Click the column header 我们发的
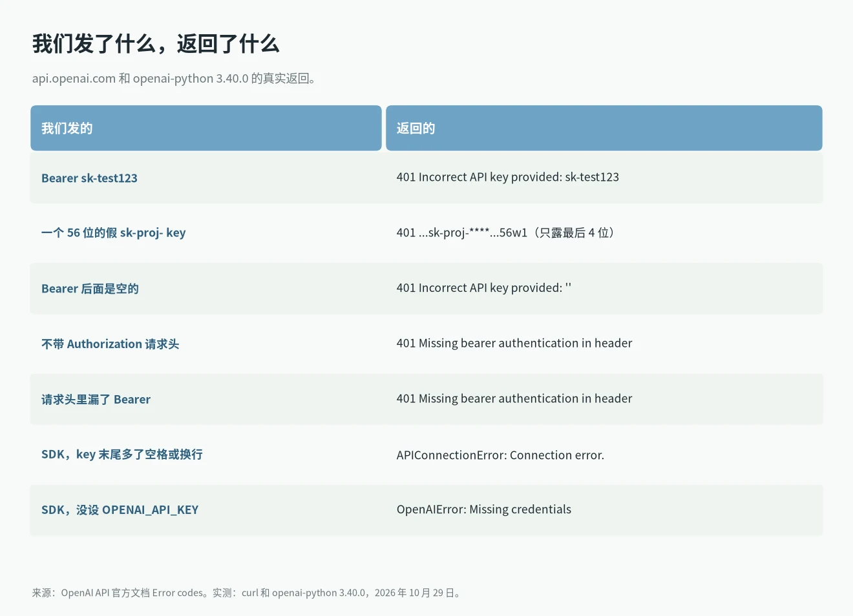 206,128
